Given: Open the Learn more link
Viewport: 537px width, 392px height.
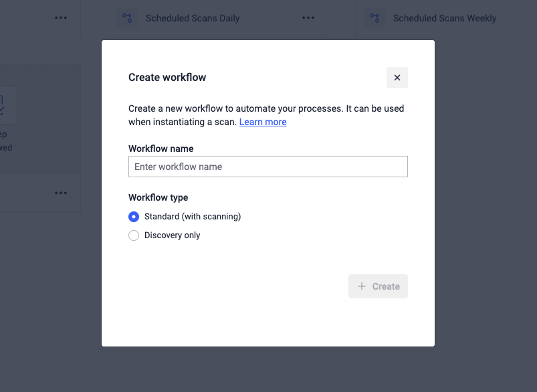Looking at the screenshot, I should pos(263,122).
